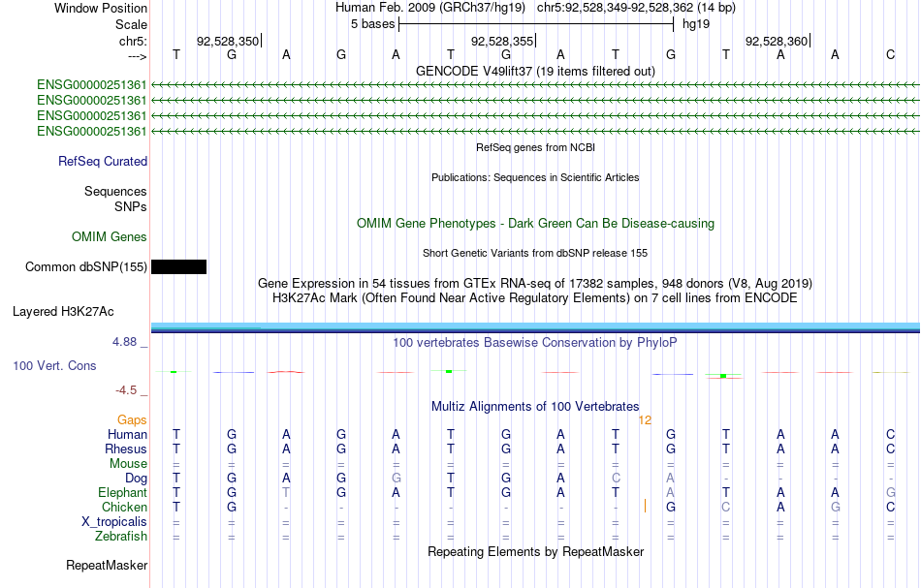Image resolution: width=921 pixels, height=588 pixels.
Task: Click the 92,528,350 position marker
Action: pyautogui.click(x=228, y=41)
